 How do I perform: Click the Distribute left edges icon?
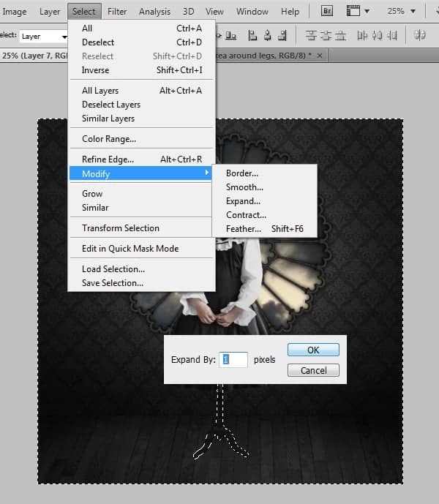[x=362, y=35]
